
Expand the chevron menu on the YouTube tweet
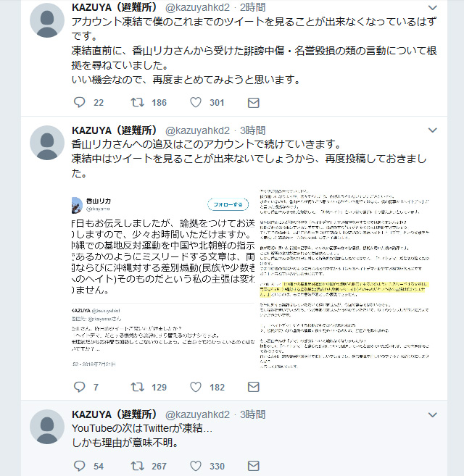(x=432, y=414)
